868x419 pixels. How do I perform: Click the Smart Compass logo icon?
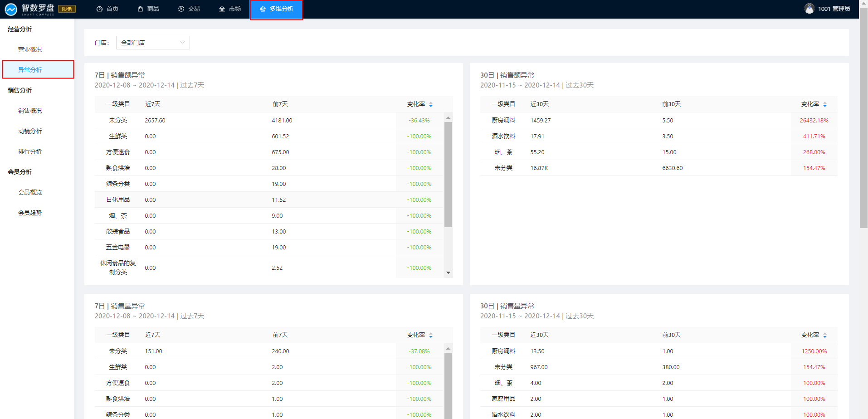(11, 9)
